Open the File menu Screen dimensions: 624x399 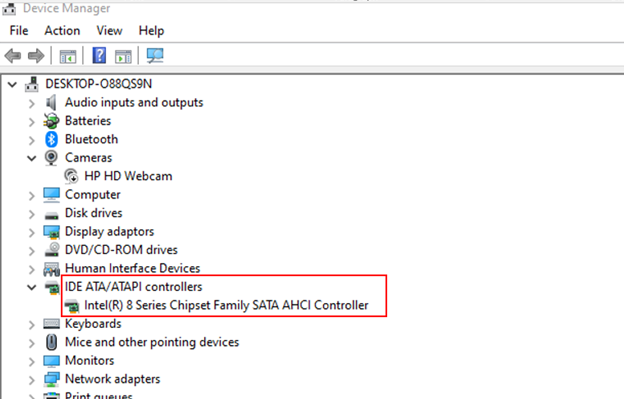19,31
